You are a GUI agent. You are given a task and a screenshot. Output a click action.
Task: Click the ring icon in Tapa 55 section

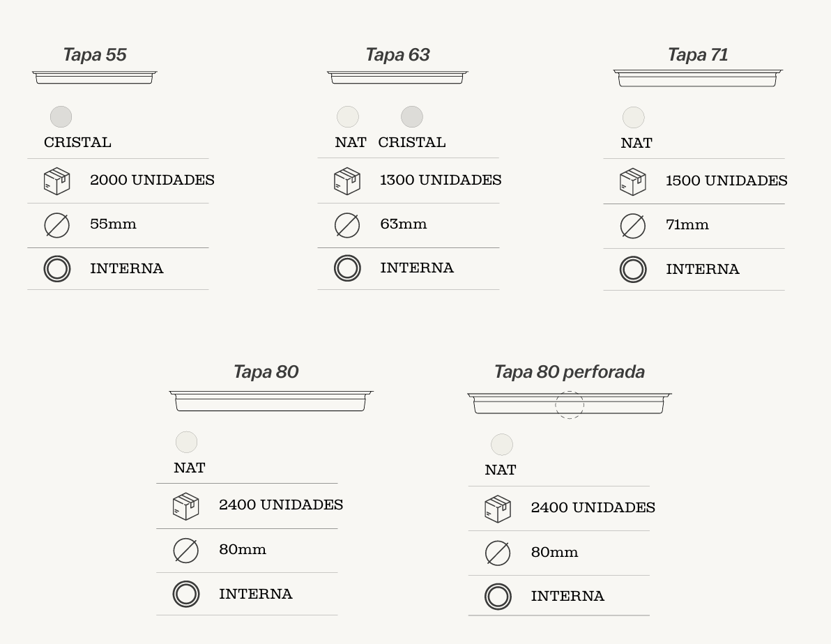[57, 269]
